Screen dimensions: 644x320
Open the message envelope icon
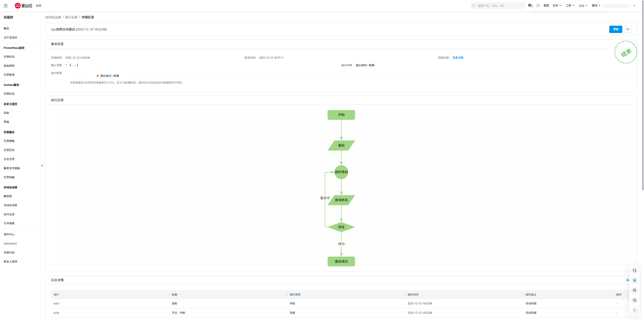point(538,6)
